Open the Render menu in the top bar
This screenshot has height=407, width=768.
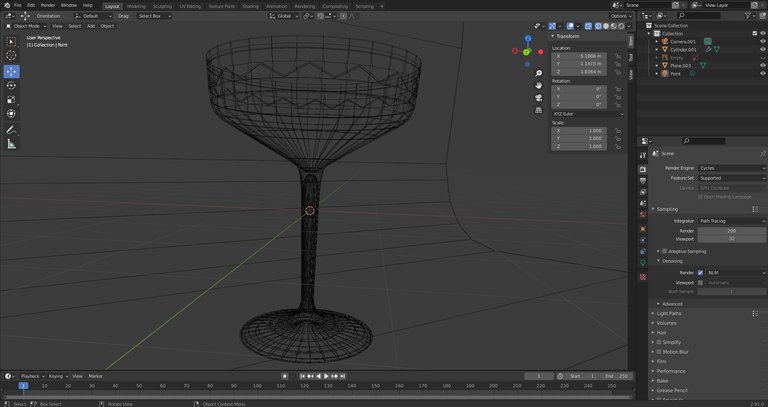point(47,5)
